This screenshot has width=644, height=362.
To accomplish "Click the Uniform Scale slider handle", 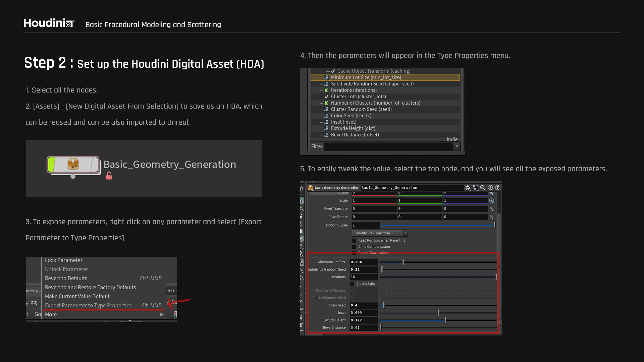I will 494,225.
